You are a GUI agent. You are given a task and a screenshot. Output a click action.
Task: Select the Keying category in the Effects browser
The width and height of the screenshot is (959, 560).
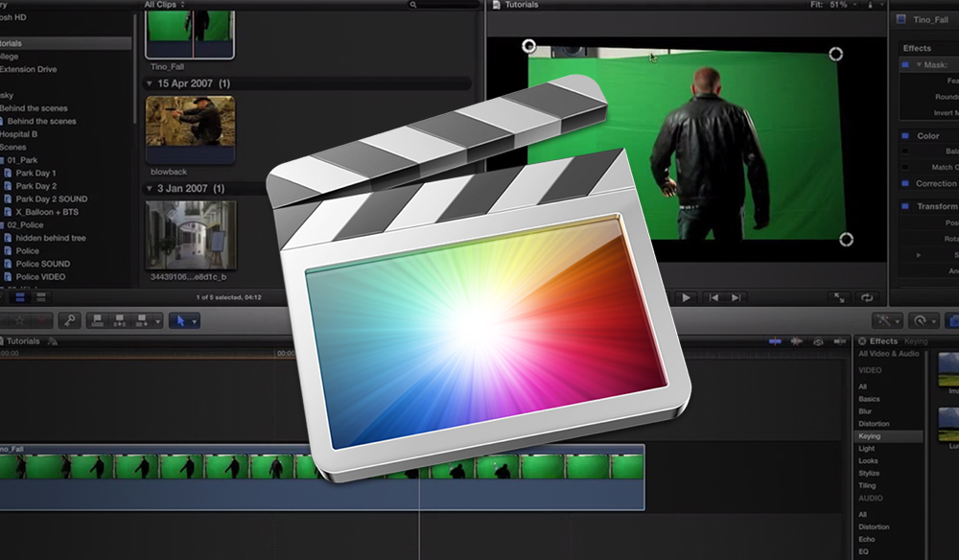pyautogui.click(x=872, y=435)
